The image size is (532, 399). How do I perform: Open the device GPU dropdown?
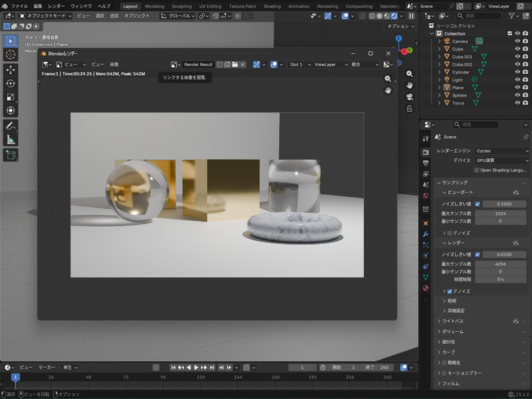502,160
